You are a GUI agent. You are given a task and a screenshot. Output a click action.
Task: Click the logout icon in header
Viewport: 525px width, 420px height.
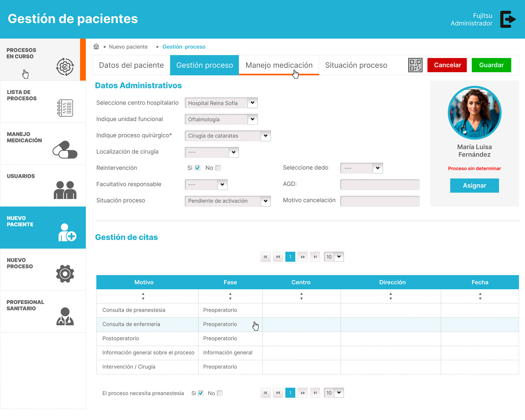(x=507, y=19)
